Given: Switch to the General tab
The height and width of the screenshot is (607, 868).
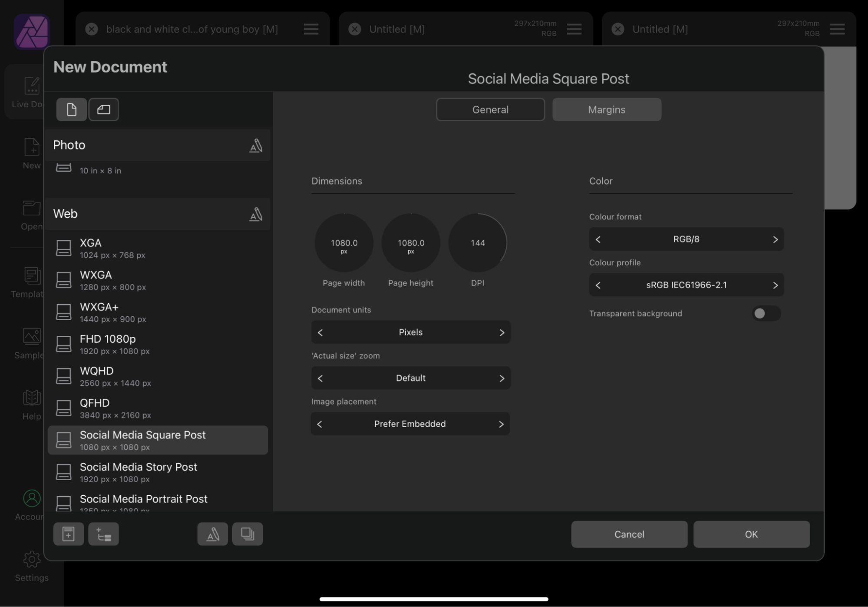Looking at the screenshot, I should click(x=490, y=109).
